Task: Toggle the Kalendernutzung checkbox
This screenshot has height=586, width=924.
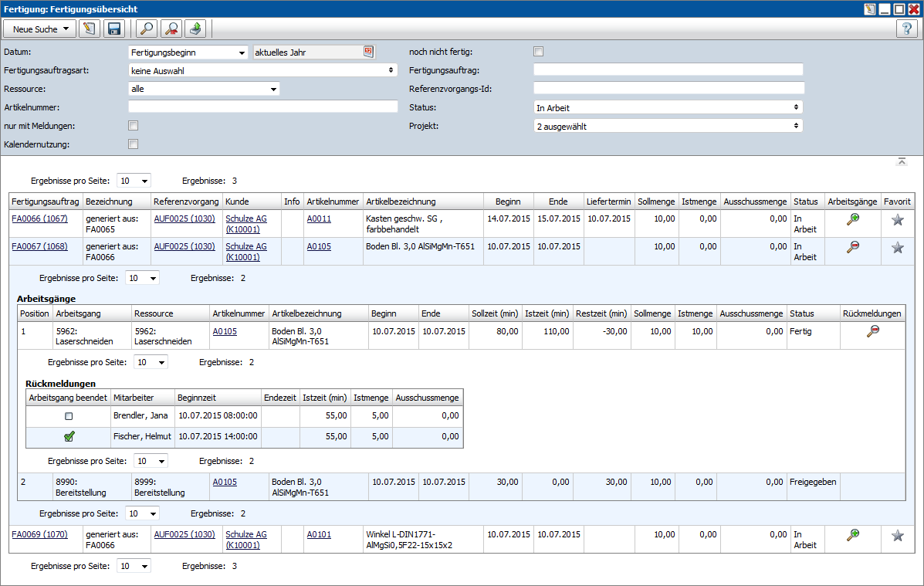Action: tap(133, 144)
